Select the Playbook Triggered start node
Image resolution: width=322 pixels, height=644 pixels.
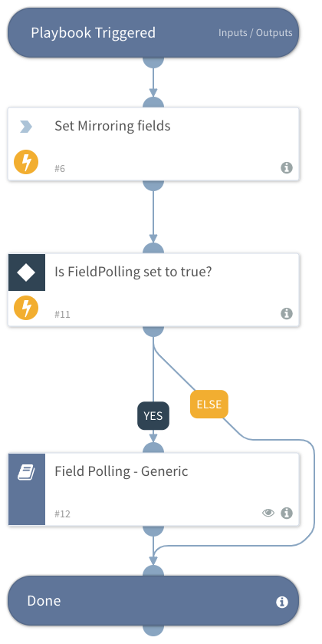(153, 32)
